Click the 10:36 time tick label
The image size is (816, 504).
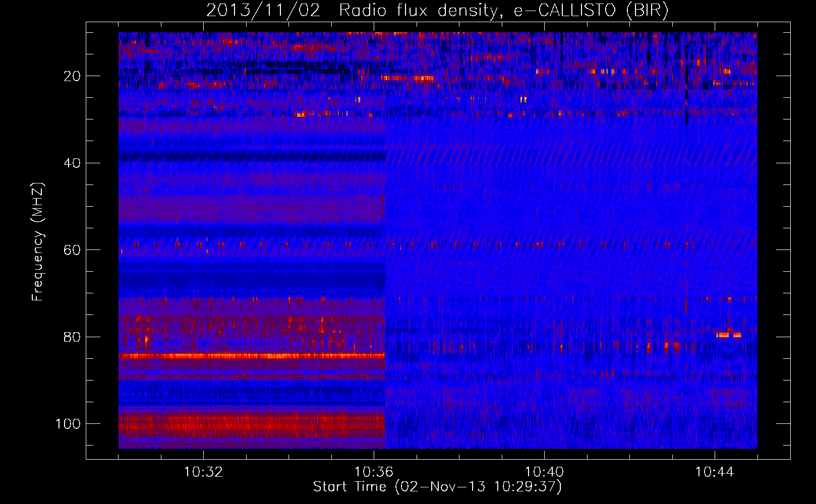pyautogui.click(x=374, y=472)
